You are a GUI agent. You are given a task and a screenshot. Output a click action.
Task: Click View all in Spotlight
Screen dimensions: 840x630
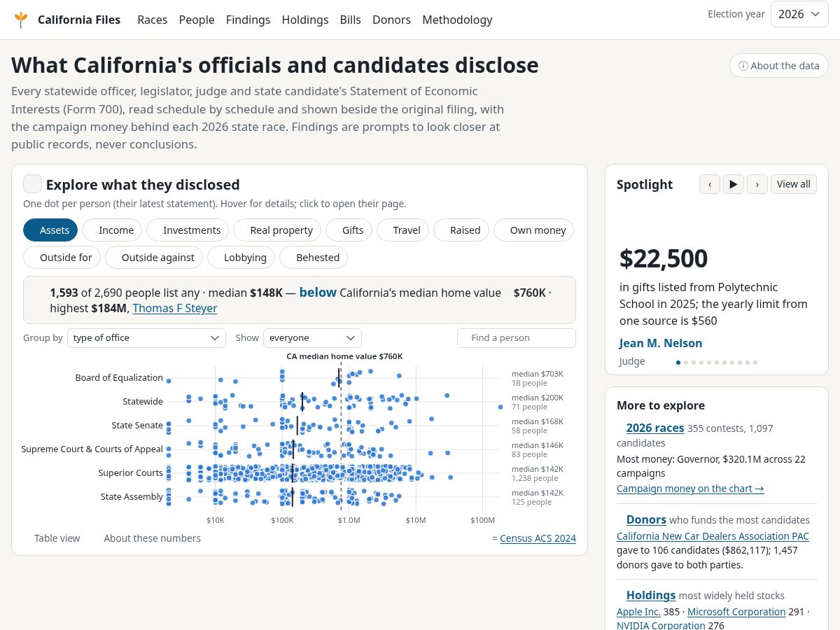tap(793, 184)
